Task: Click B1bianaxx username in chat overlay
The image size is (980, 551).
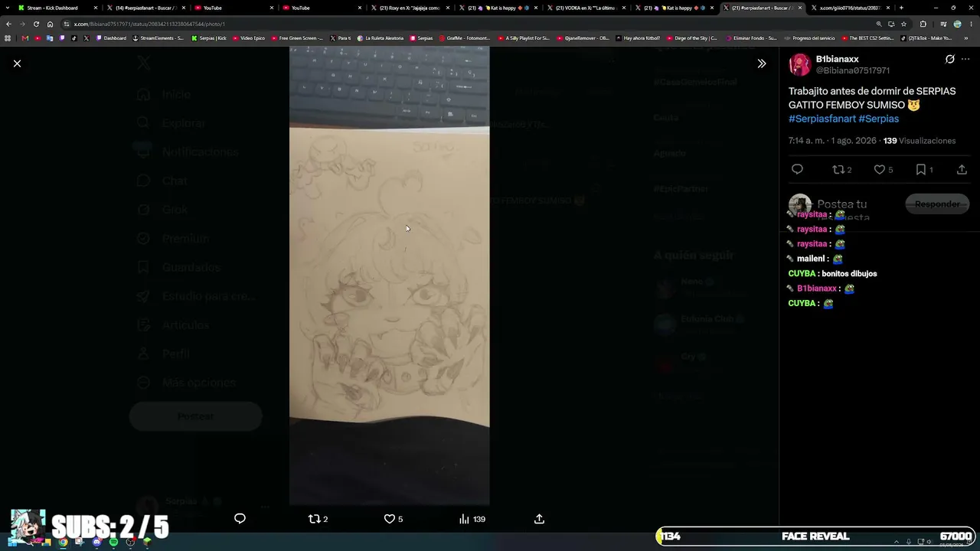Action: pyautogui.click(x=816, y=289)
